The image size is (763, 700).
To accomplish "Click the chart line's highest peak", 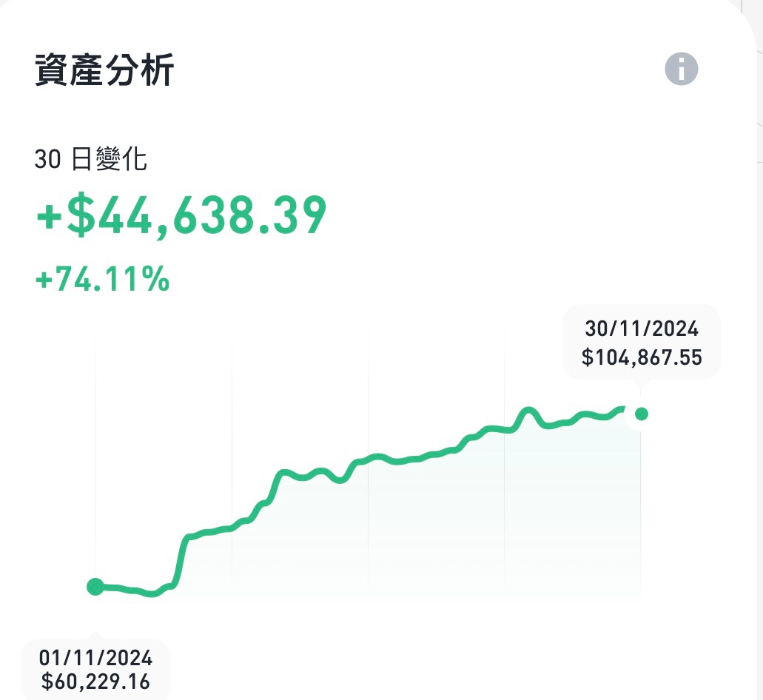I will [x=529, y=410].
